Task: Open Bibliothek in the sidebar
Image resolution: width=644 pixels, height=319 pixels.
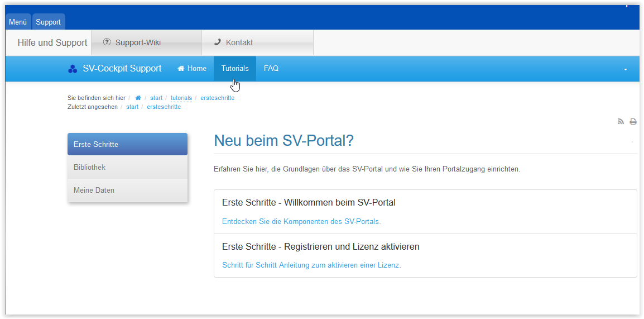Action: (127, 167)
